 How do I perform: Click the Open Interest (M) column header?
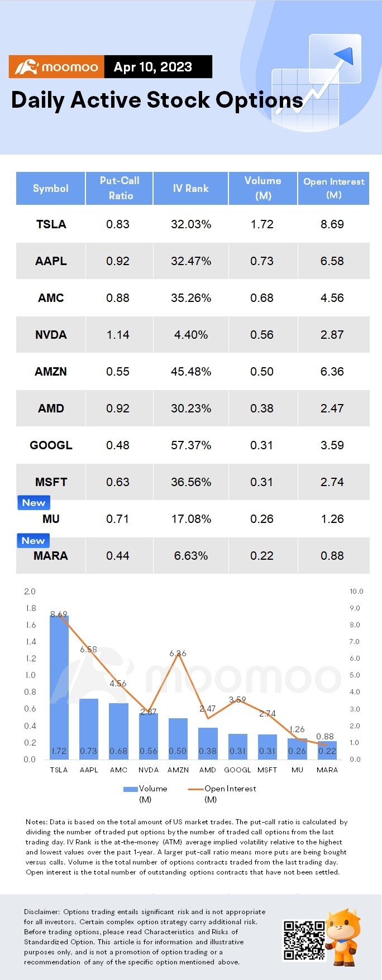tap(333, 188)
